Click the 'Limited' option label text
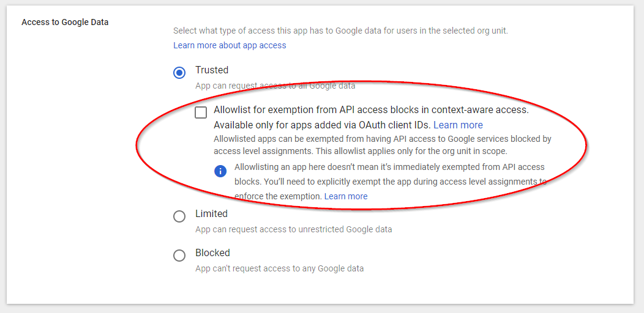 pos(211,214)
